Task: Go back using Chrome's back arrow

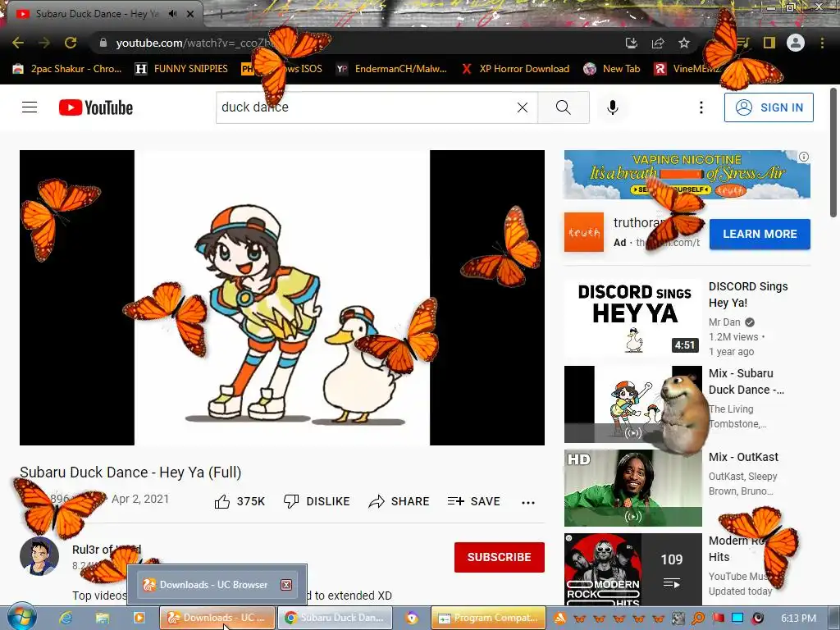Action: (18, 43)
